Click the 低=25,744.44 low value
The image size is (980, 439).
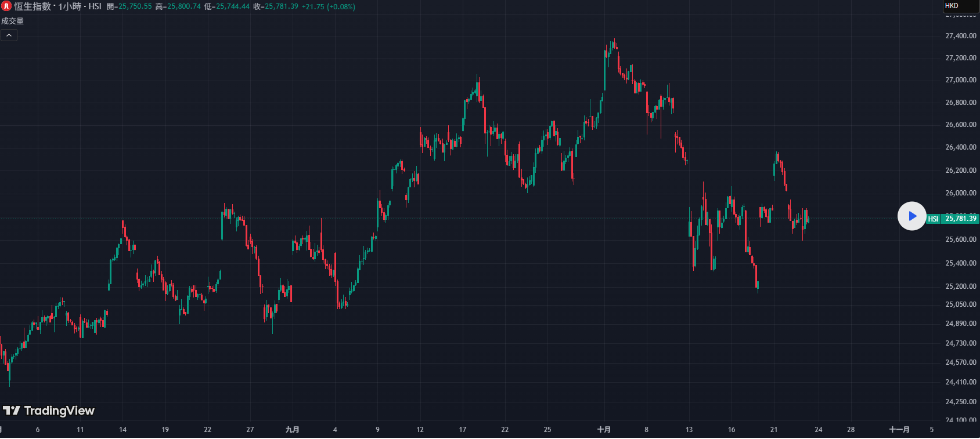226,6
